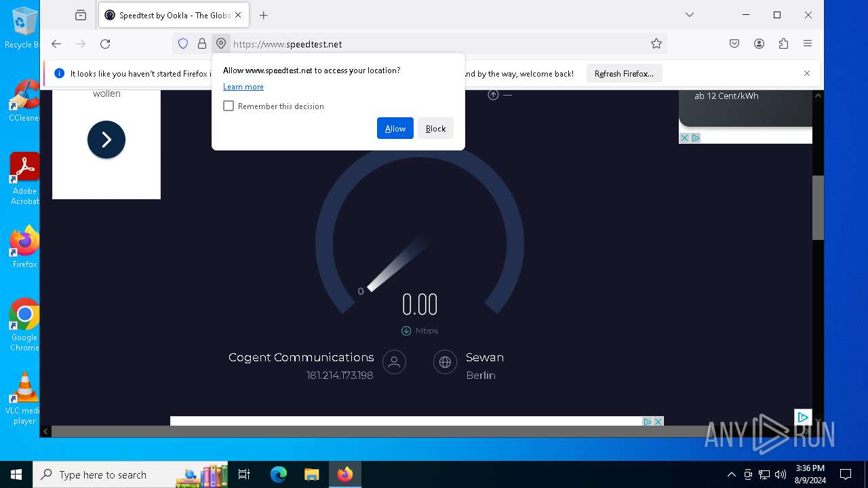
Task: Close the Speedtest by Ookla tab
Action: click(x=238, y=15)
